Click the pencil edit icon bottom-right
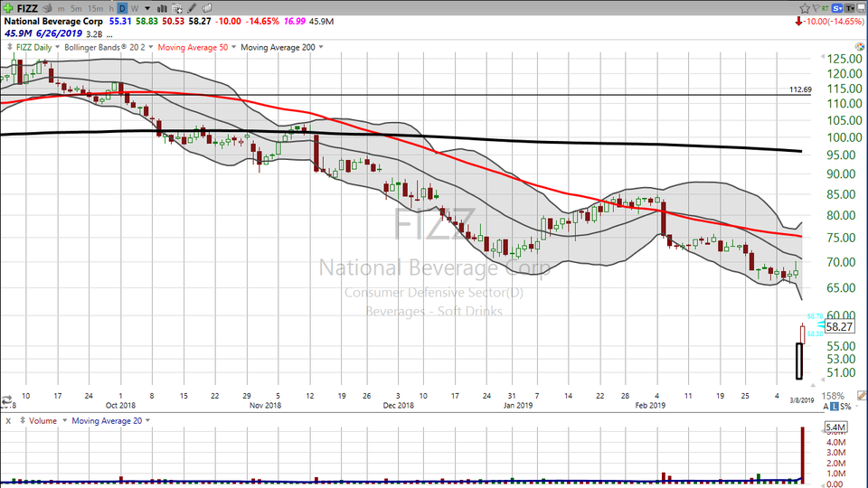Screen dimensions: 868x488 [x=862, y=395]
